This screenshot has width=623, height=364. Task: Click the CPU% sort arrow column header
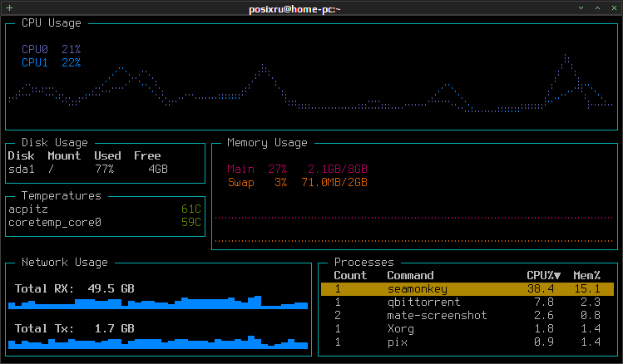pyautogui.click(x=543, y=275)
